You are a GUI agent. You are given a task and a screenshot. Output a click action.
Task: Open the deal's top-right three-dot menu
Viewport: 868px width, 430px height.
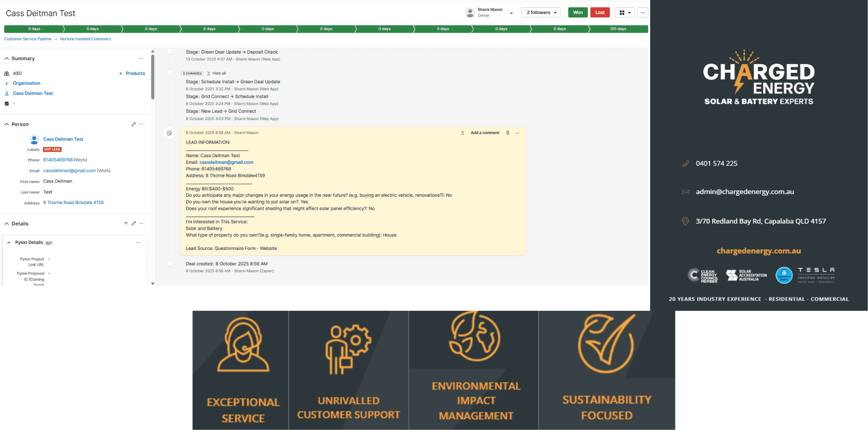[642, 13]
